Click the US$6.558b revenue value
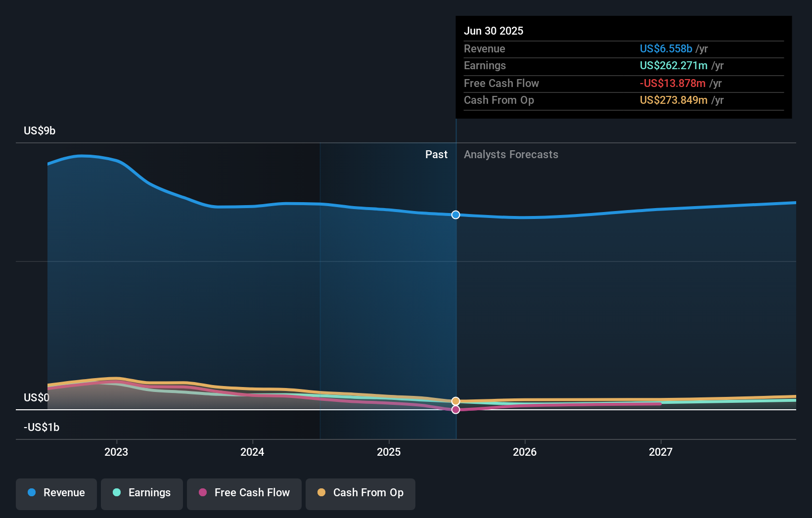812x518 pixels. point(666,48)
